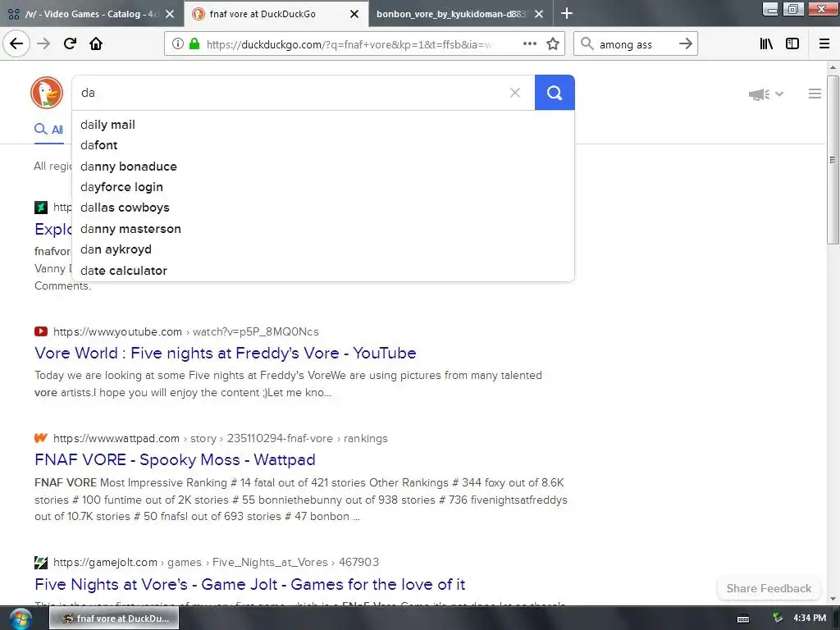Click the vertical page scrollbar thumb
This screenshot has width=840, height=630.
pyautogui.click(x=833, y=160)
